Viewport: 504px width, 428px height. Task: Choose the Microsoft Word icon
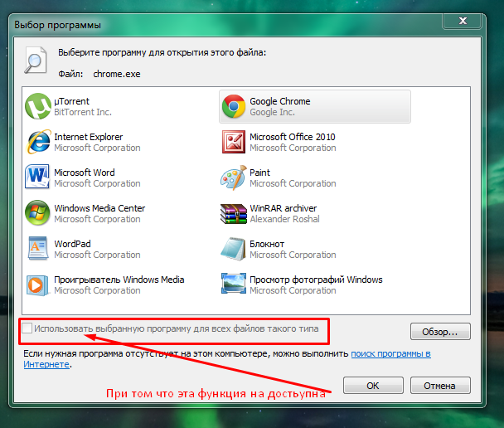[37, 176]
